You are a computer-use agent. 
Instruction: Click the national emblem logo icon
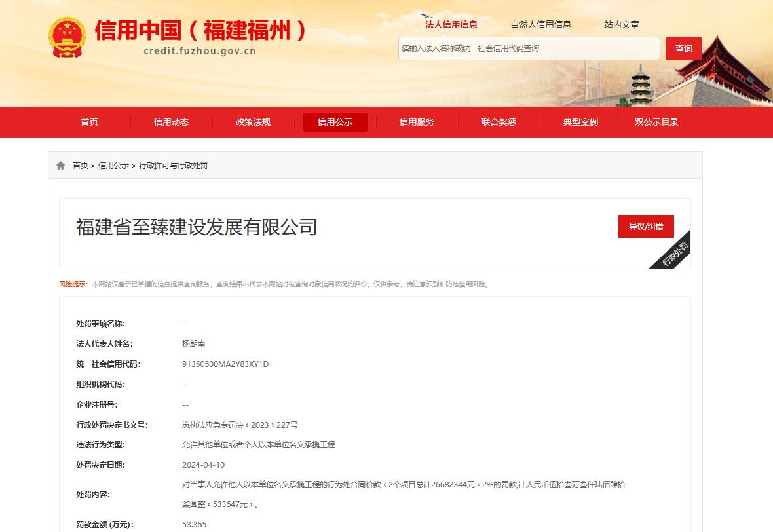click(x=67, y=37)
